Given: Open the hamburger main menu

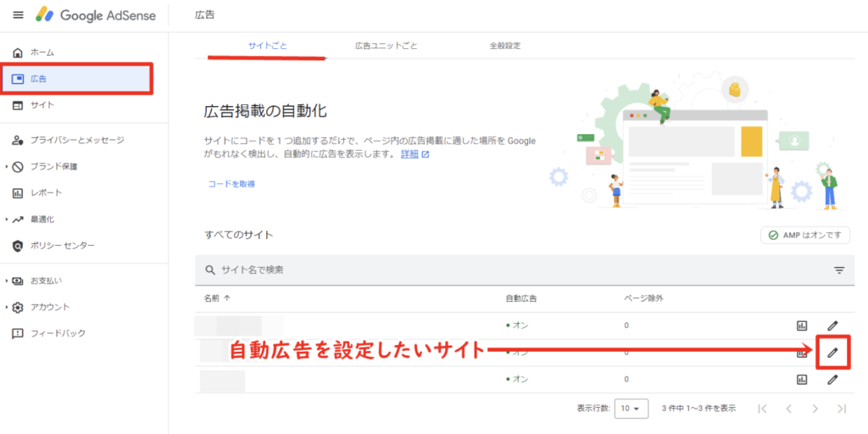Looking at the screenshot, I should pyautogui.click(x=18, y=14).
